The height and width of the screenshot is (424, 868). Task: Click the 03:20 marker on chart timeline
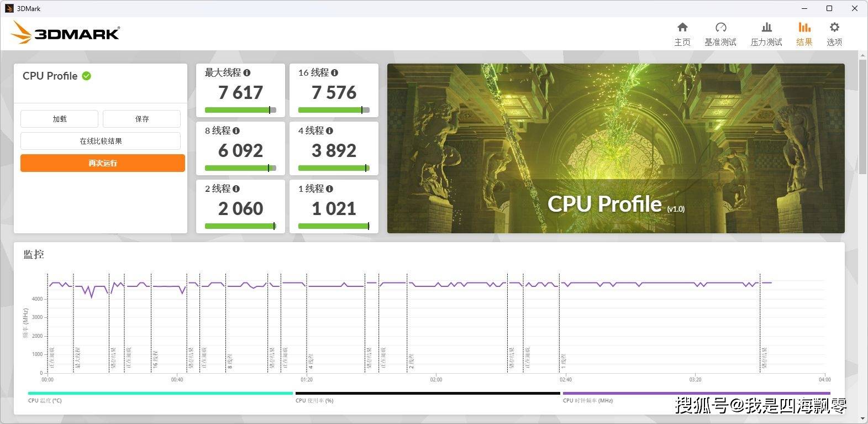click(x=695, y=379)
